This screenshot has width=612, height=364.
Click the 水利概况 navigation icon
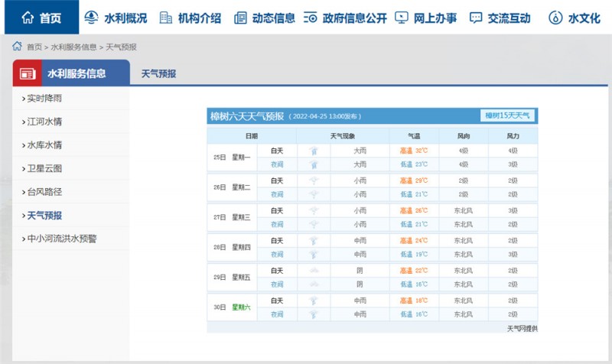(91, 18)
